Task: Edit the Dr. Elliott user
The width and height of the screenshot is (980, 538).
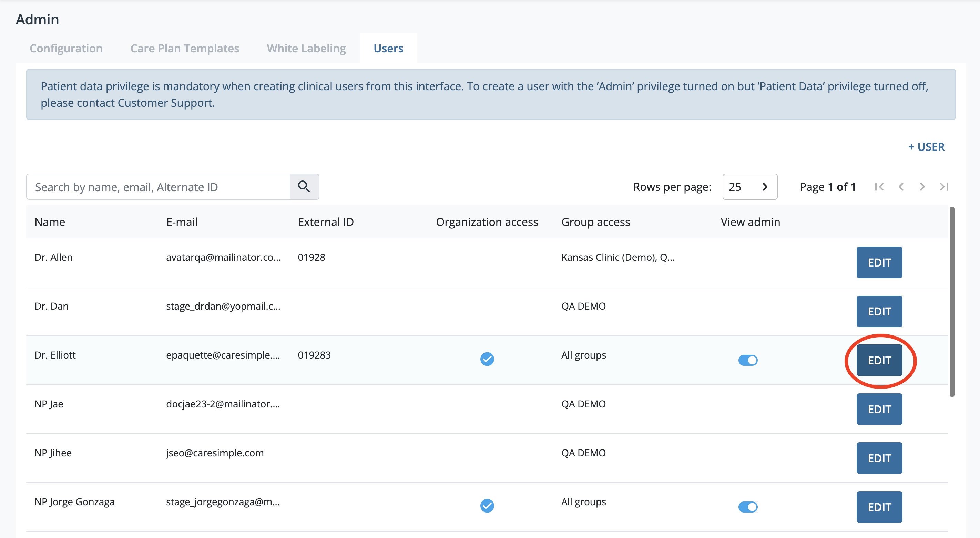Action: pos(879,360)
